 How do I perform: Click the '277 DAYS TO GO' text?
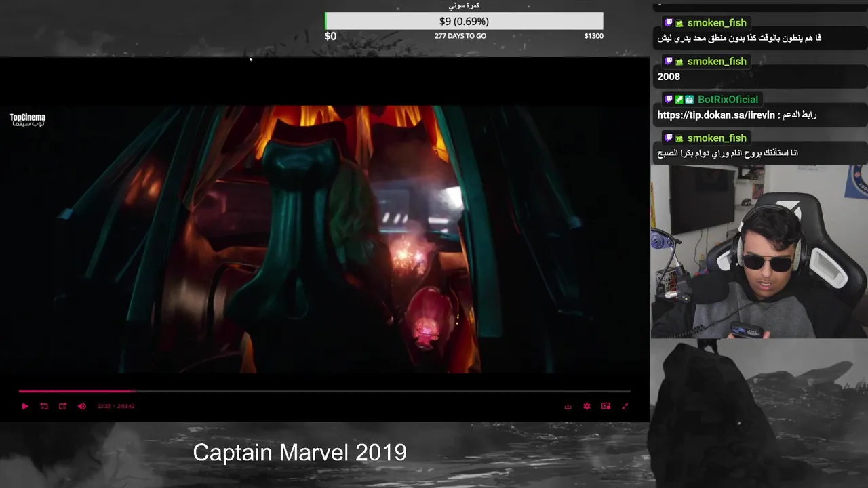pyautogui.click(x=460, y=36)
